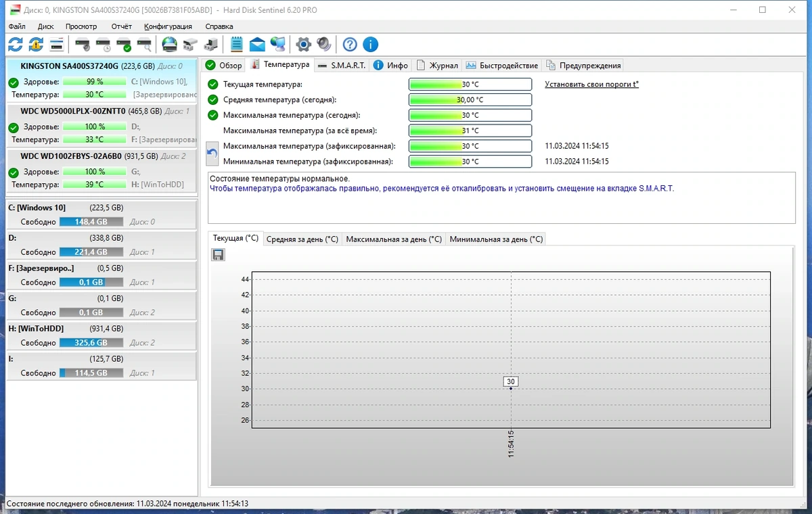Viewport: 812px width, 514px height.
Task: Click the refresh with warning icon
Action: tap(36, 45)
